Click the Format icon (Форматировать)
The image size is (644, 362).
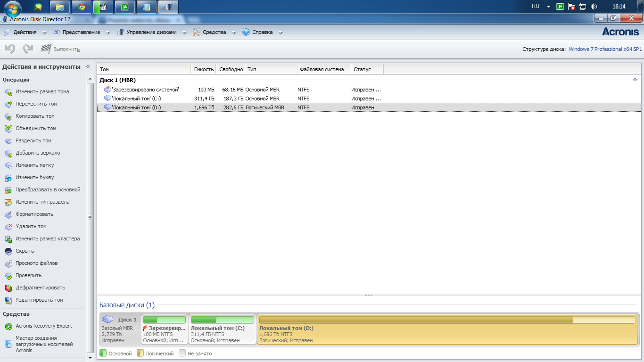(x=8, y=214)
